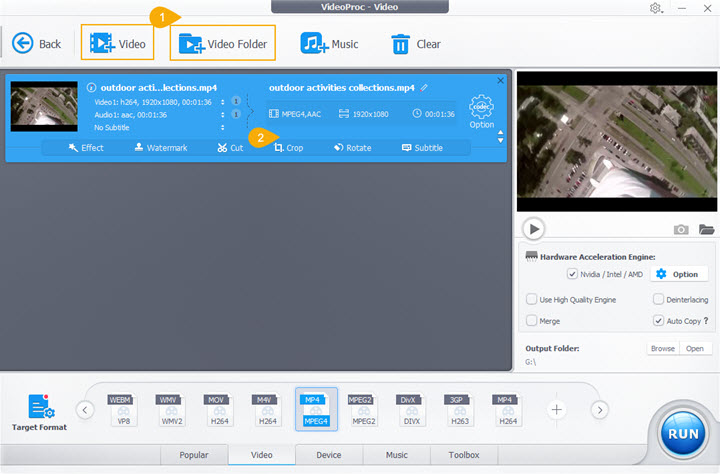Move the video item down in list

pyautogui.click(x=501, y=141)
